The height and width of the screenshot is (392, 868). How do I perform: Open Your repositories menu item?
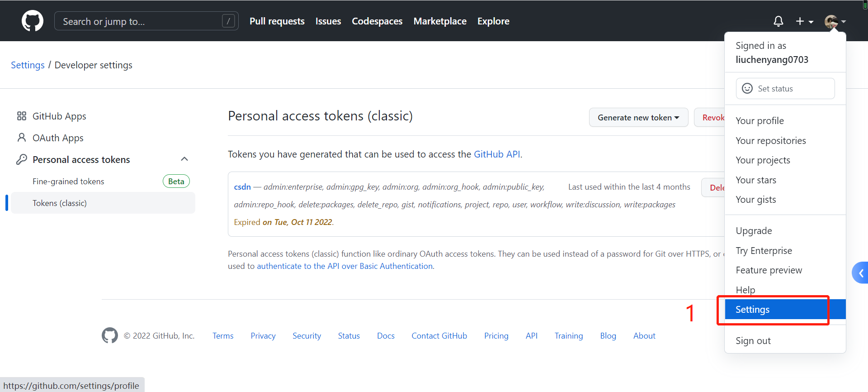(770, 141)
